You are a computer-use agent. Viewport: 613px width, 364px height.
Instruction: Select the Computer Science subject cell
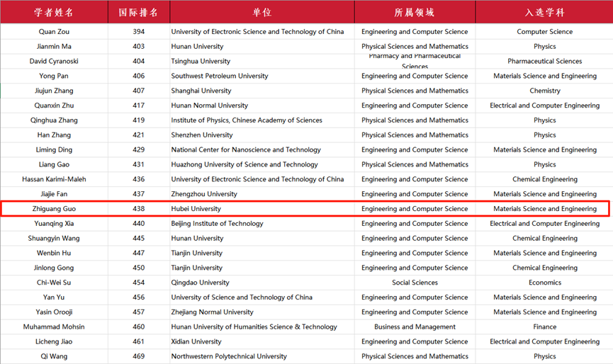click(x=544, y=32)
